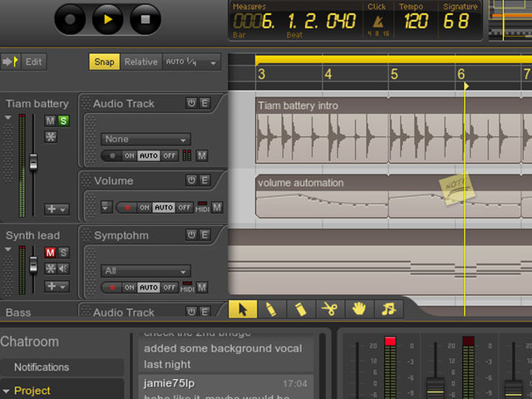532x399 pixels.
Task: Stop playback with the stop button
Action: (x=145, y=19)
